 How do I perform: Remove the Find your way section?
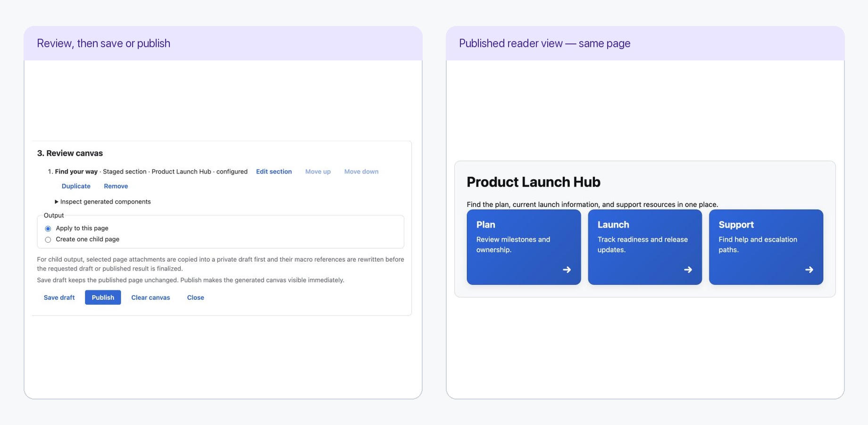pyautogui.click(x=116, y=186)
